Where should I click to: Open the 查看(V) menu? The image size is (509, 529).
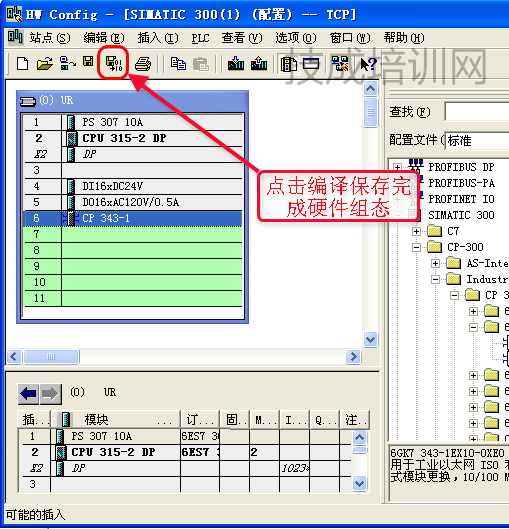tap(242, 38)
